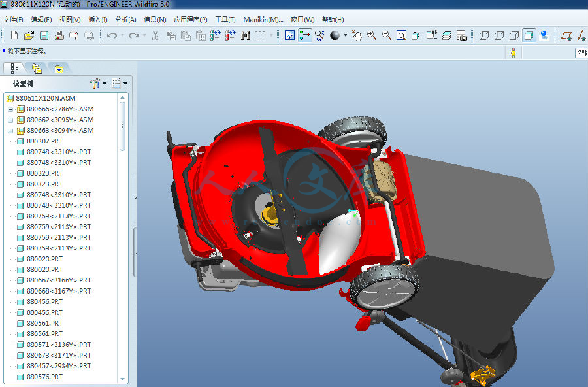Click the Zoom In magnifier icon
588x387 pixels.
[372, 35]
